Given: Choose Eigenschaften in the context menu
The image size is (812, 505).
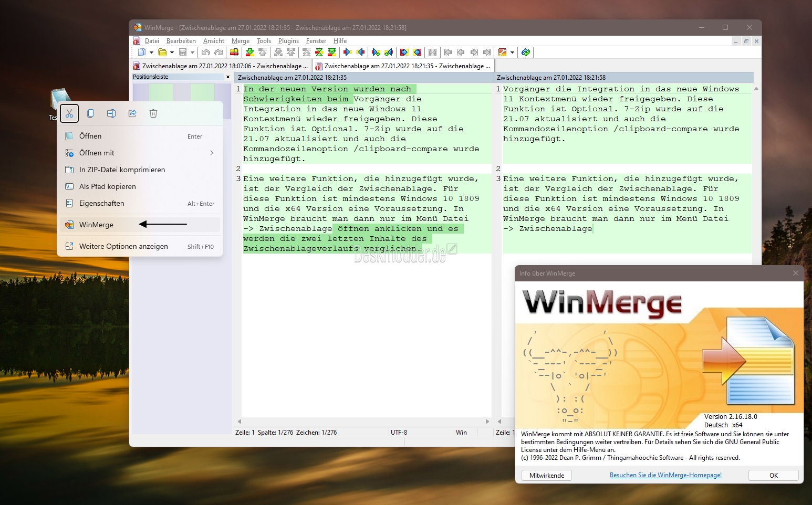Looking at the screenshot, I should coord(140,203).
